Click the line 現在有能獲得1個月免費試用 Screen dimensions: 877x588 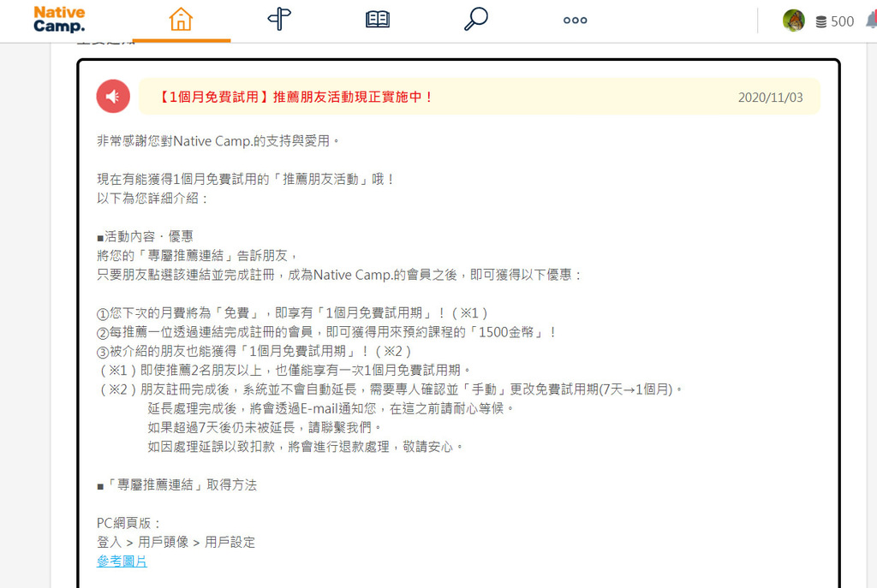(x=247, y=180)
